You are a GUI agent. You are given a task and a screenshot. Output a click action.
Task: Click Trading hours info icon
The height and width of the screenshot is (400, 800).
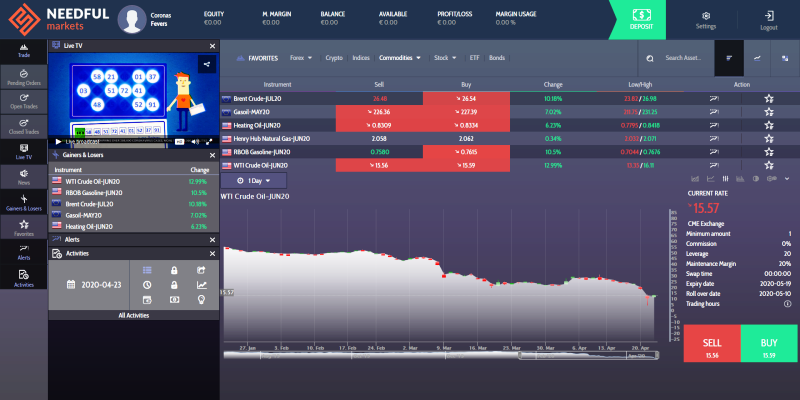click(x=787, y=304)
